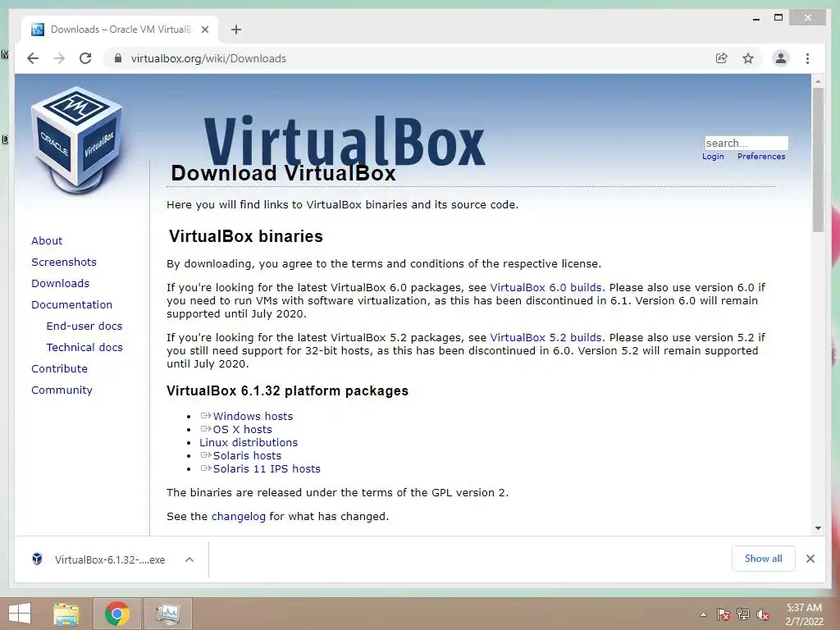
Task: Click the external-link arrow beside Windows hosts
Action: [x=206, y=416]
